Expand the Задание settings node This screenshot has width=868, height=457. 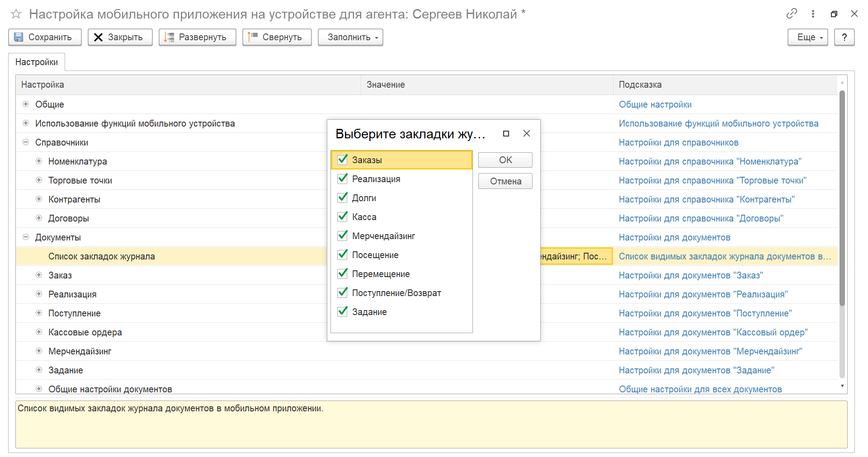[x=39, y=370]
